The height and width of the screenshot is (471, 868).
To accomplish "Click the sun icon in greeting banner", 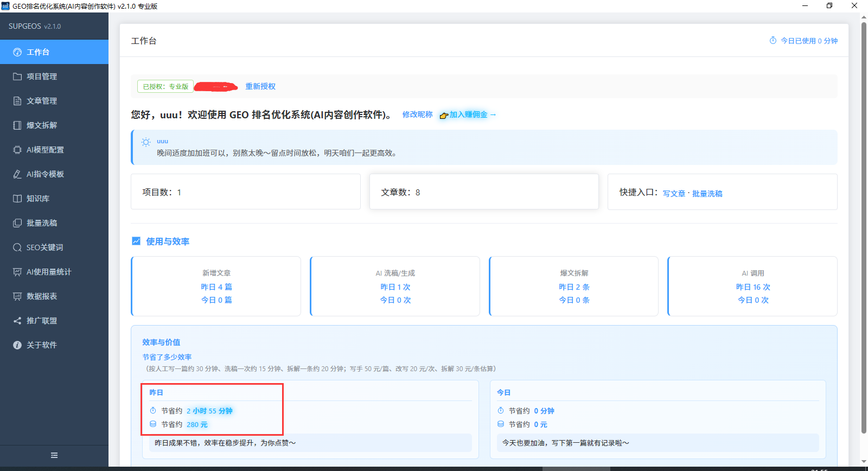I will [x=146, y=142].
